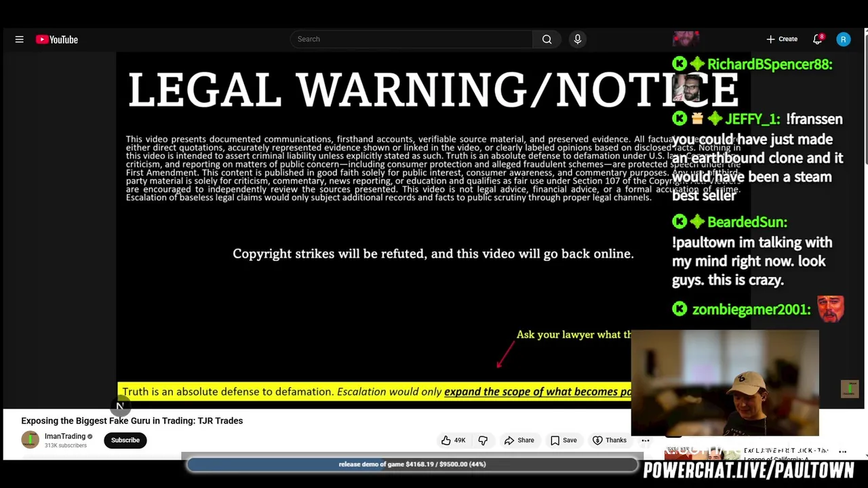Click the webcam overlay of the streamer

click(725, 383)
